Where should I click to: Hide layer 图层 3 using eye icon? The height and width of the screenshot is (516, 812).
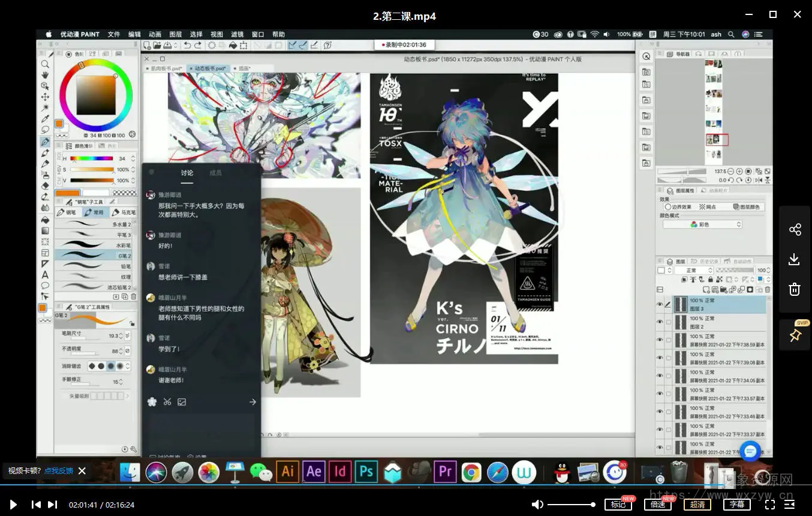click(x=660, y=305)
